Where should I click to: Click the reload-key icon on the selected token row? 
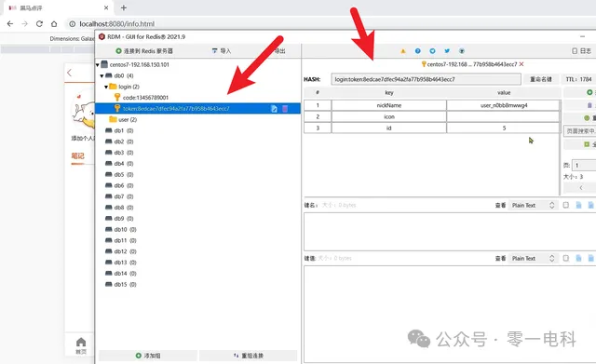coord(274,109)
